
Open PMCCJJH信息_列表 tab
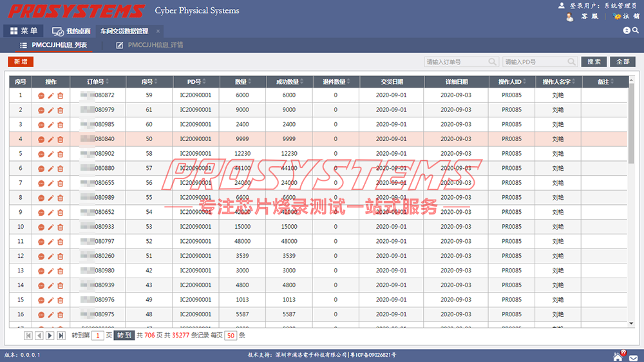pos(54,45)
